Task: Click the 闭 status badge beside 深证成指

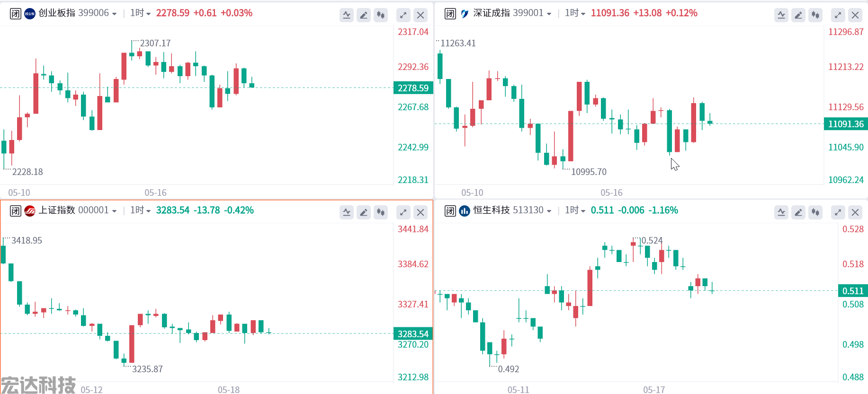Action: click(450, 13)
